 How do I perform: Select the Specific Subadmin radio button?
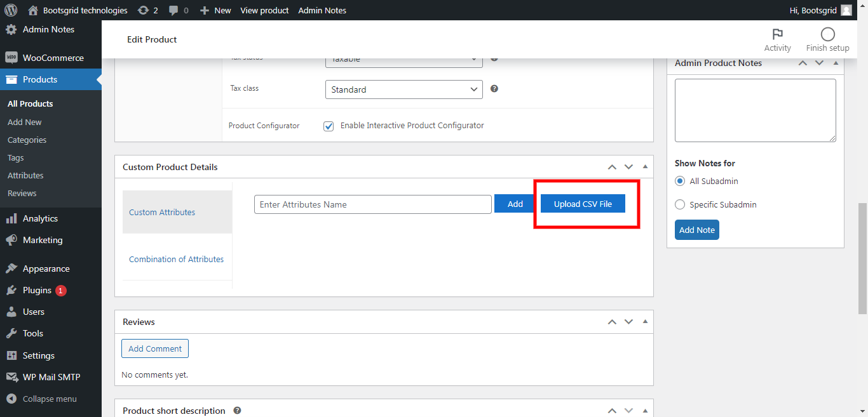[x=680, y=204]
